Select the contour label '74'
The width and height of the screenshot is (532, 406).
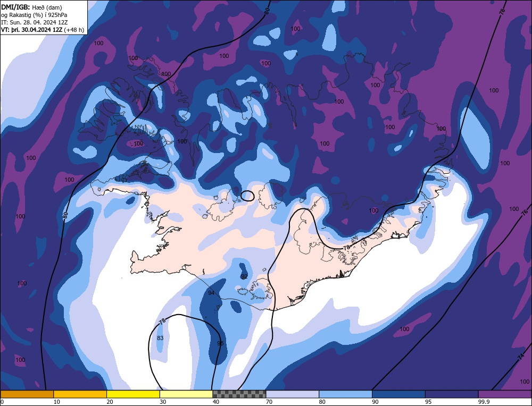pyautogui.click(x=521, y=357)
